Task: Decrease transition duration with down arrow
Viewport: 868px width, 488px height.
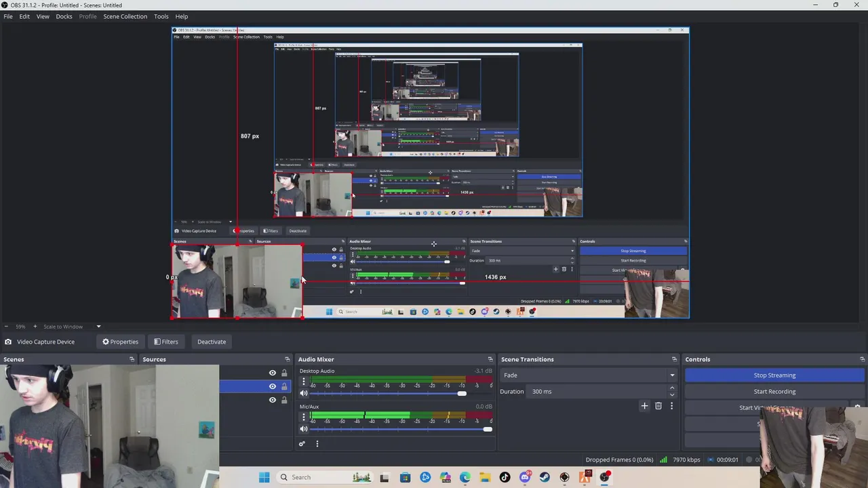Action: (672, 394)
